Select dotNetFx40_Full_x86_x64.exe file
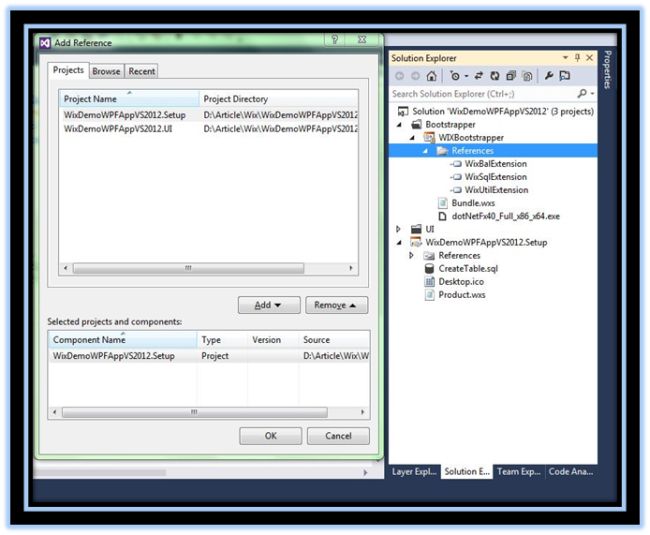The width and height of the screenshot is (650, 535). coord(505,216)
